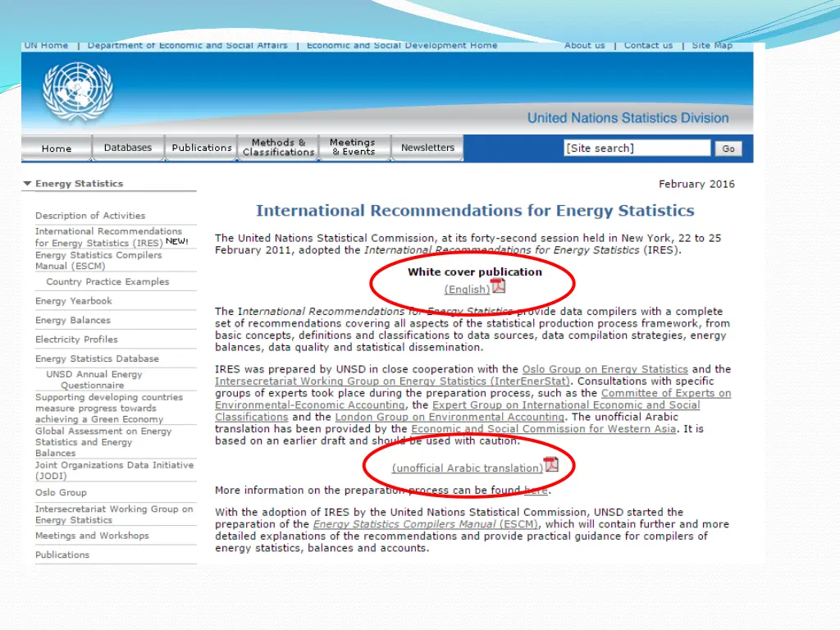Open Energy Yearbook sidebar link
This screenshot has height=630, width=840.
(x=73, y=301)
